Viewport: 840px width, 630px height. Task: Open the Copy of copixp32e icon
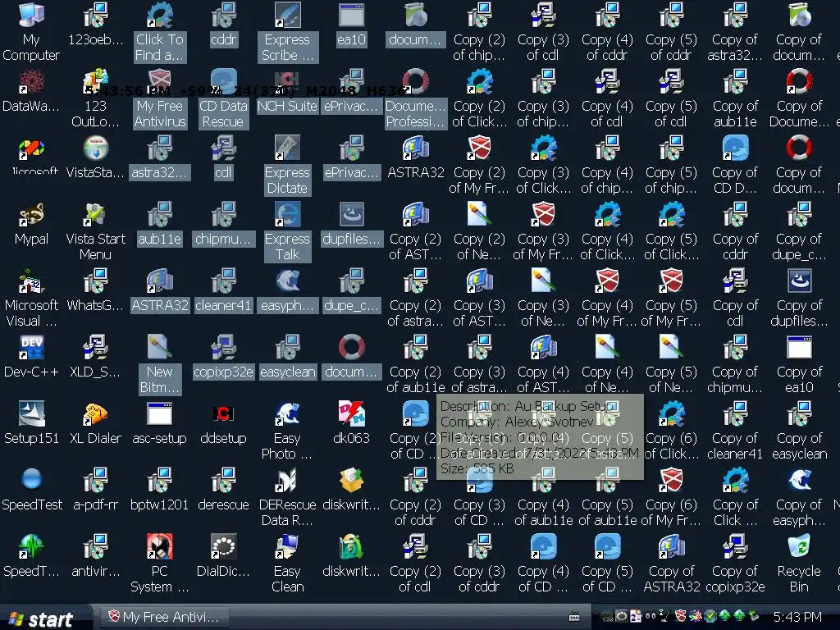(735, 547)
